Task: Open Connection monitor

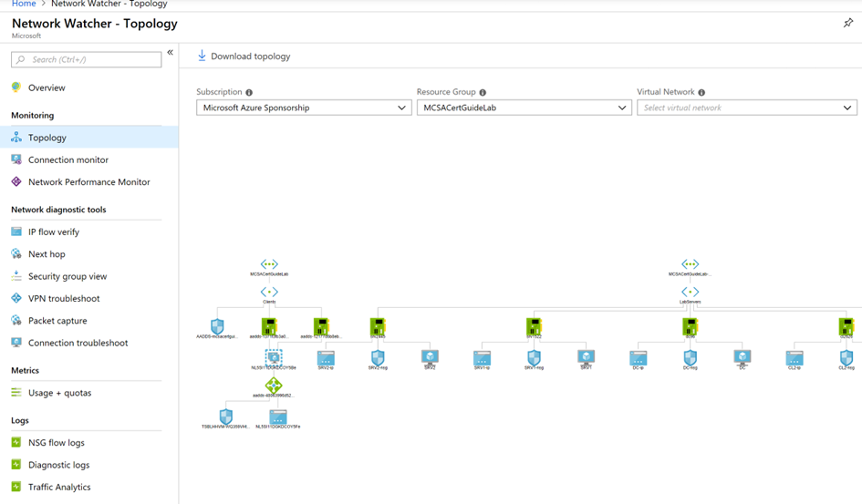Action: pos(68,159)
